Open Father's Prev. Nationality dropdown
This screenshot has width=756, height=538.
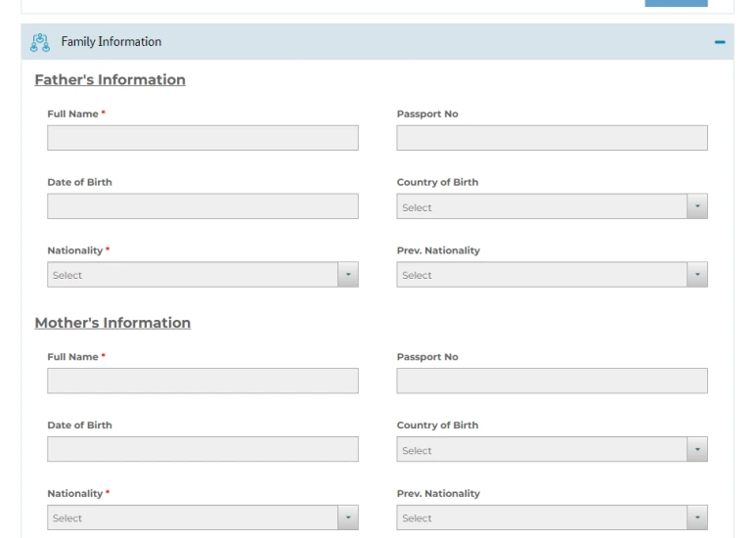click(x=541, y=275)
